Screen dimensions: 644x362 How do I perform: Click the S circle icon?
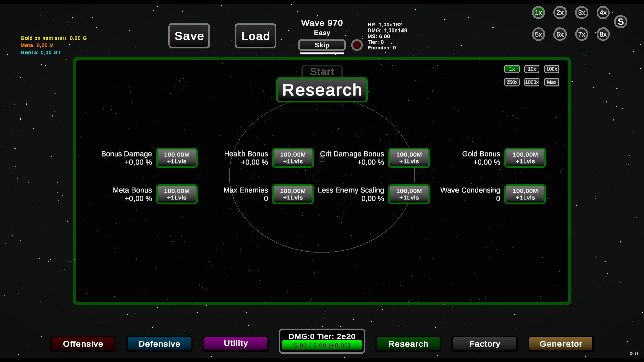pos(621,22)
